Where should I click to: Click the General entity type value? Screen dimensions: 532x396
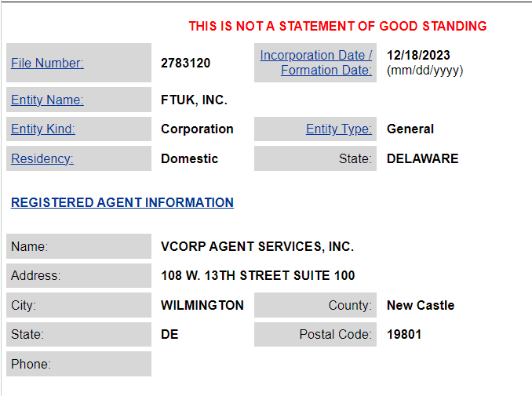(410, 129)
